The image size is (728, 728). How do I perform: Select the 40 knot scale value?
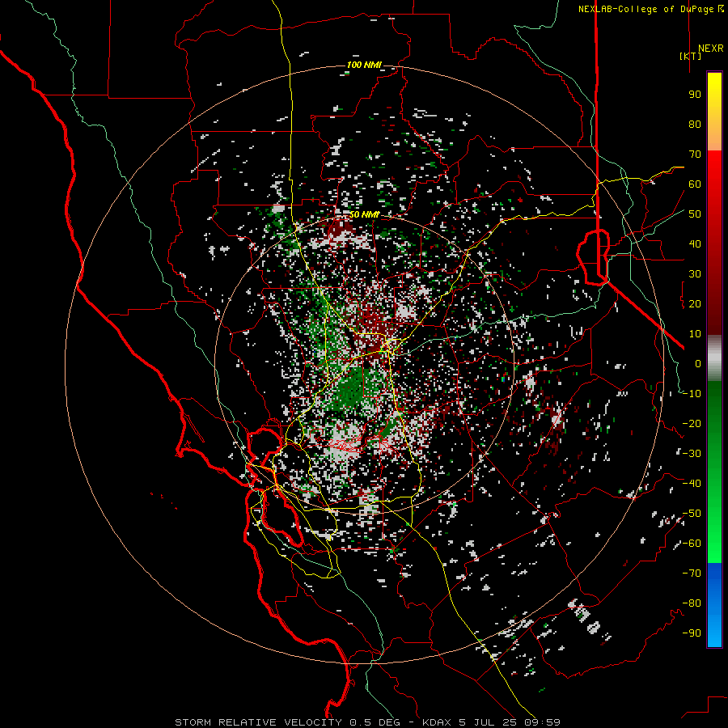tap(695, 243)
